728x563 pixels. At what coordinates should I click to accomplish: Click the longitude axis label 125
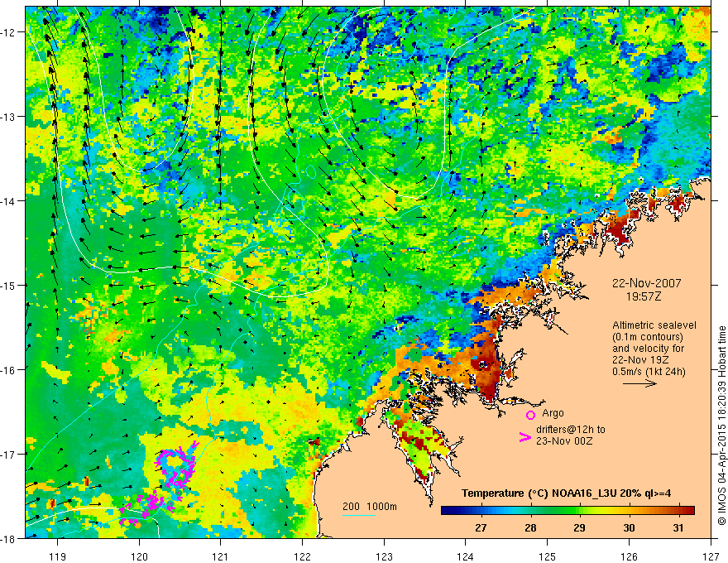pyautogui.click(x=548, y=556)
